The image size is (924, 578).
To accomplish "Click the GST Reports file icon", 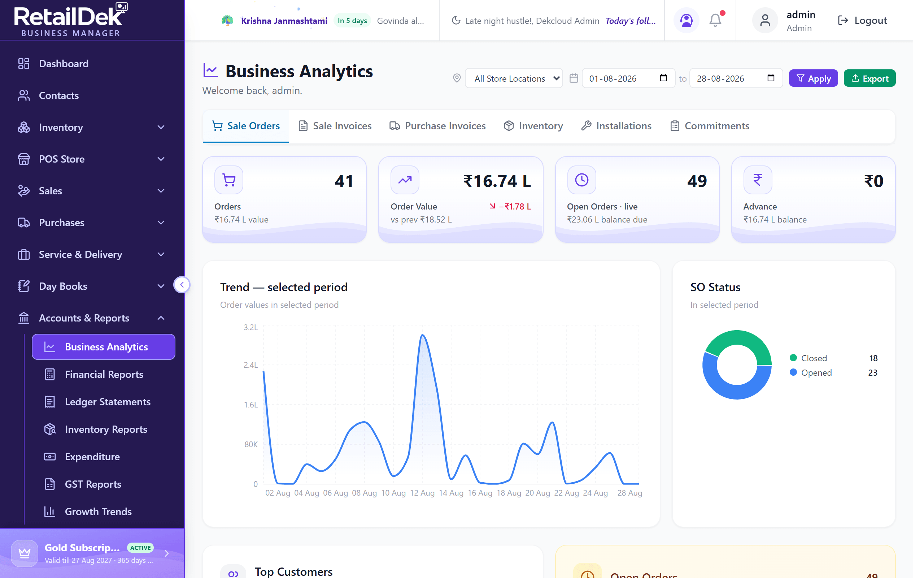I will 50,484.
